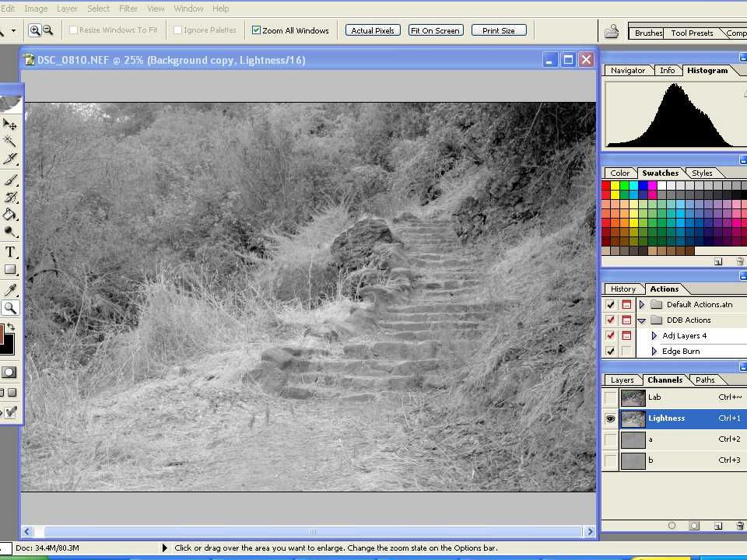747x560 pixels.
Task: Select the Move tool
Action: click(x=9, y=124)
